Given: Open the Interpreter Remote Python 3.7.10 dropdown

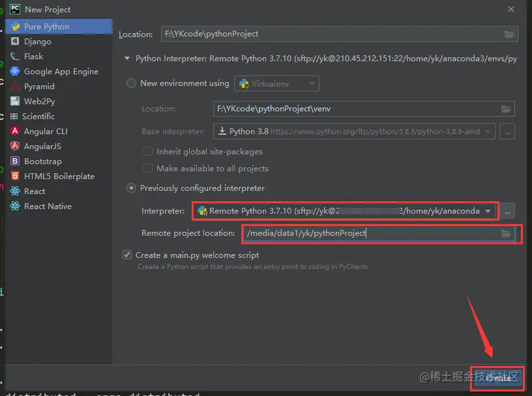Looking at the screenshot, I should (x=345, y=211).
